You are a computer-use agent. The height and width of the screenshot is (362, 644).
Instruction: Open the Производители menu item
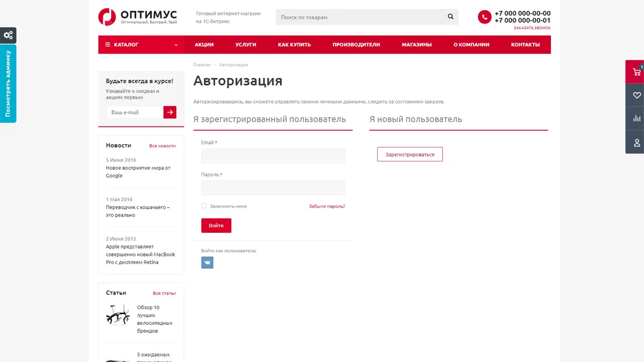coord(356,45)
